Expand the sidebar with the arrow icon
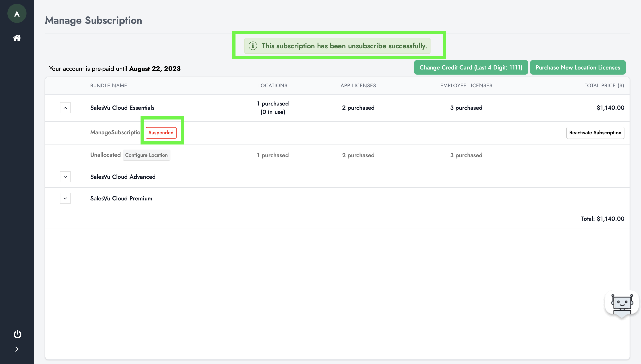Screen dimensions: 641x364 coord(17,349)
